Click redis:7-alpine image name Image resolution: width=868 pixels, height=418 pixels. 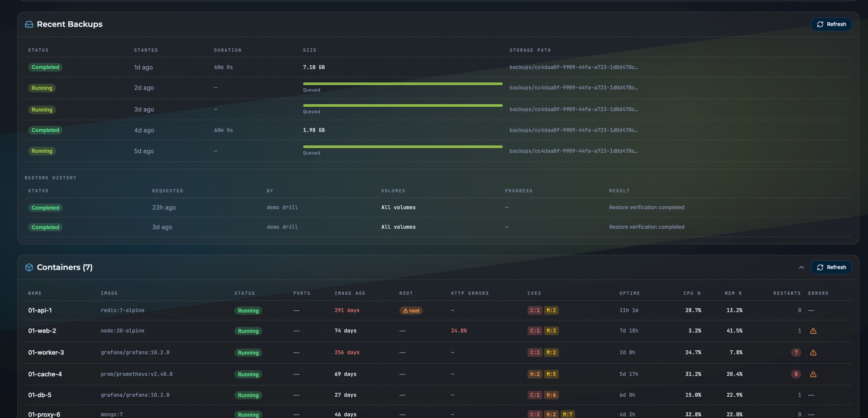(x=122, y=310)
